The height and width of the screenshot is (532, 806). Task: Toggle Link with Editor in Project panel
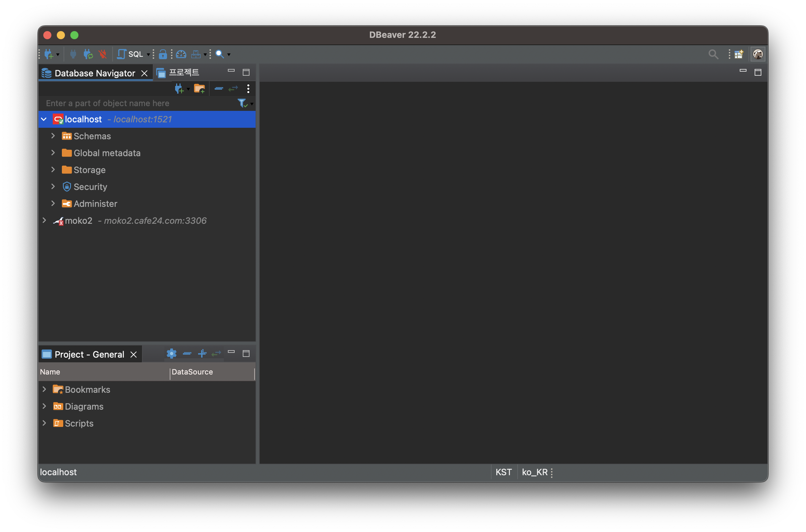pos(216,354)
